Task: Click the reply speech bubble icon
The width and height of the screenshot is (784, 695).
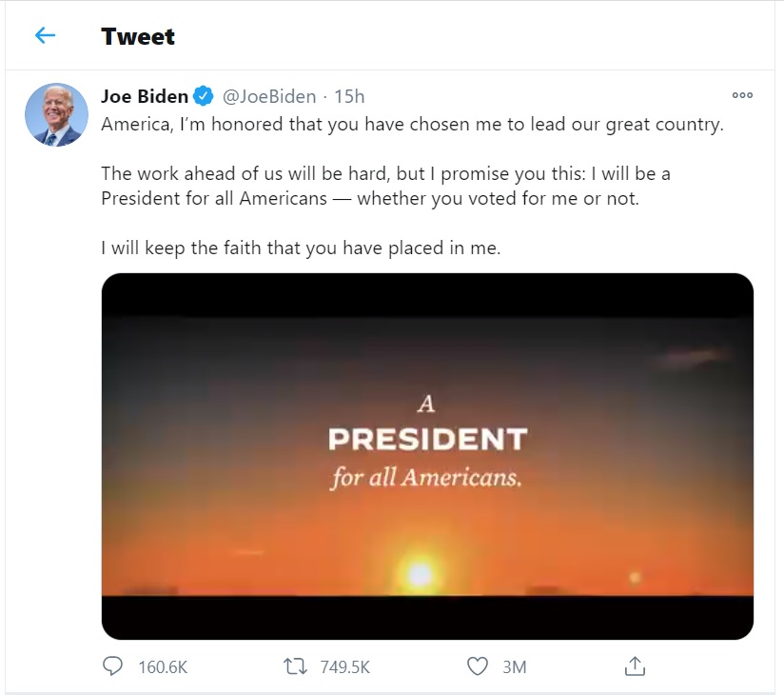Action: point(112,666)
